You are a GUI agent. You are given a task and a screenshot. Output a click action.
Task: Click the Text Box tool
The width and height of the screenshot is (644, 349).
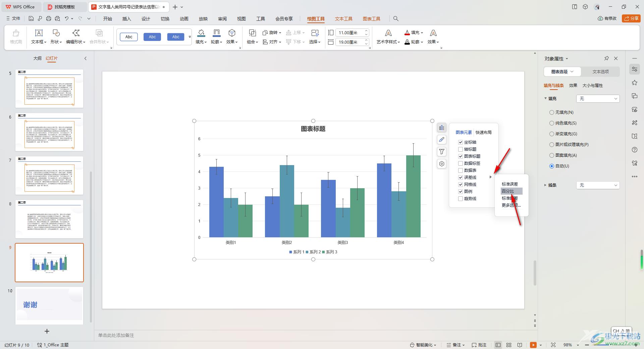click(39, 37)
